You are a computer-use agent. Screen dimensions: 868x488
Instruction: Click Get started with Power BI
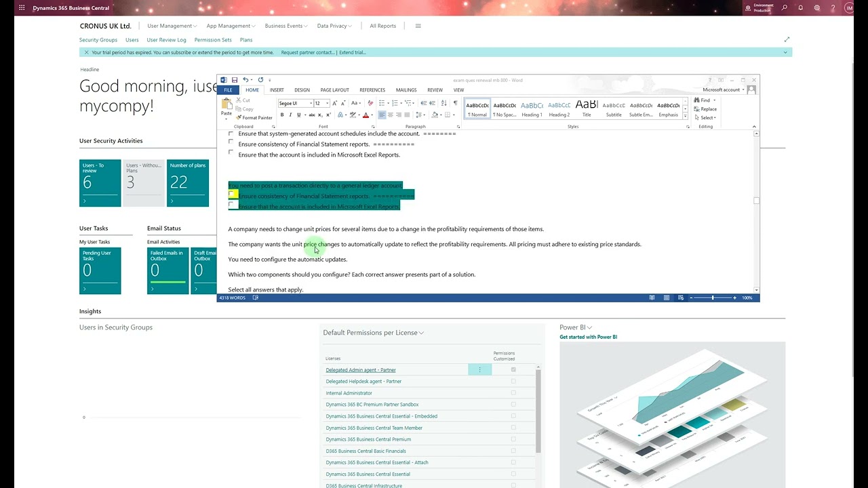(x=589, y=337)
